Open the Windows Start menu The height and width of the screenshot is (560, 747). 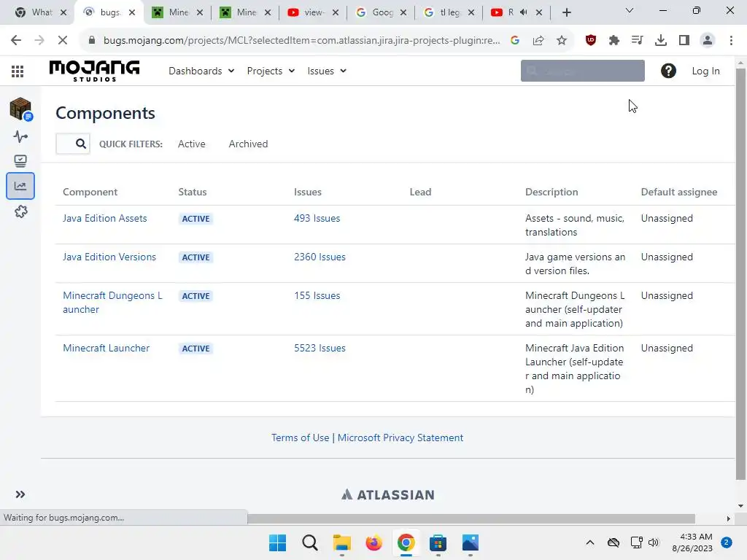point(277,542)
